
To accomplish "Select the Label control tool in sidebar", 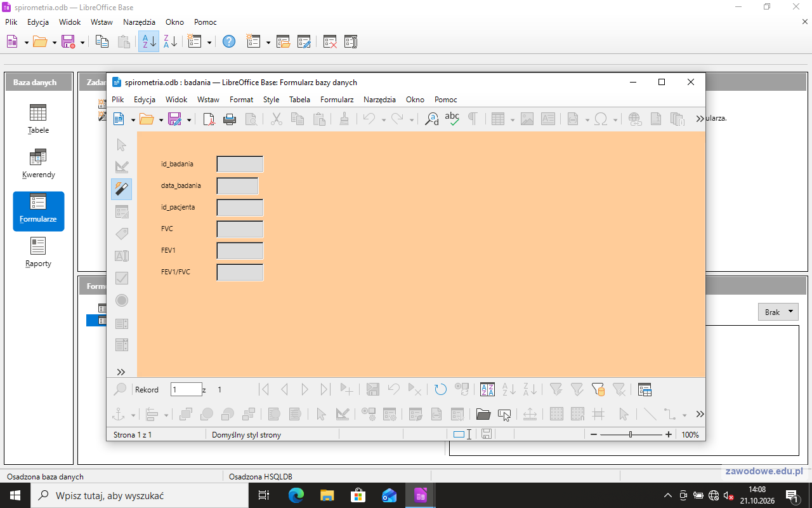I will pyautogui.click(x=122, y=234).
